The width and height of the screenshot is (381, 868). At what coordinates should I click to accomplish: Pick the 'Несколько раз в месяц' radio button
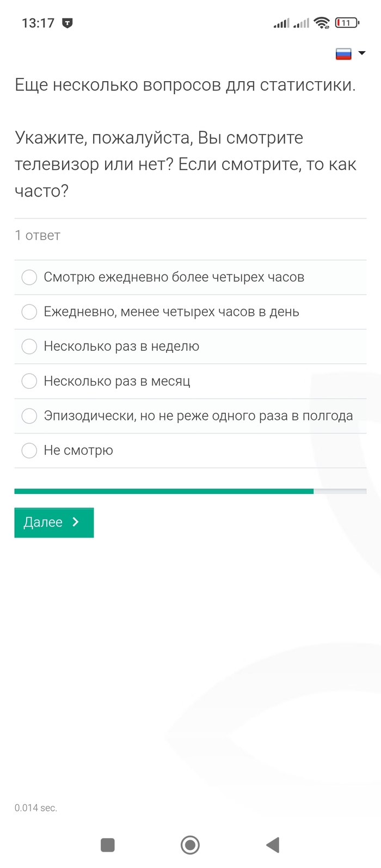(x=29, y=381)
